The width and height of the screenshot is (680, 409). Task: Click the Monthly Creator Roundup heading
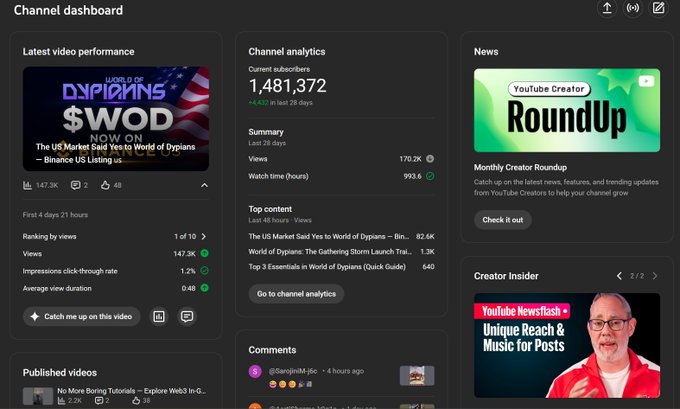[520, 167]
